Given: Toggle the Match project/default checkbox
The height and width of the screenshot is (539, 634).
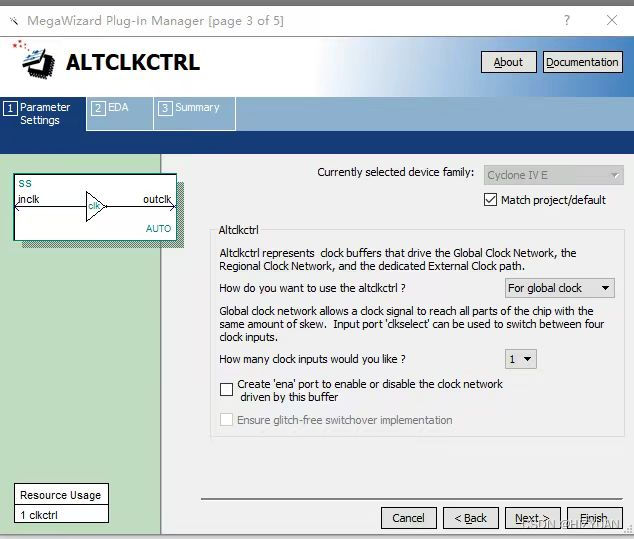Looking at the screenshot, I should (490, 199).
